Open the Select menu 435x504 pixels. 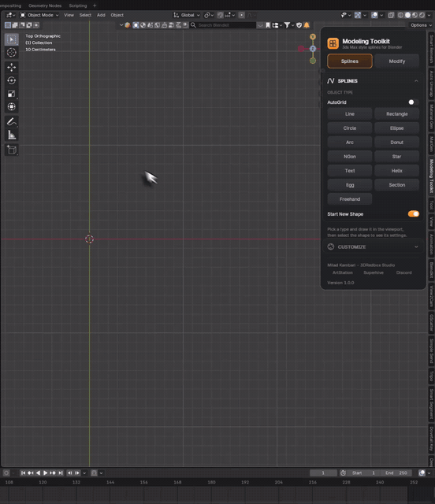pos(85,15)
